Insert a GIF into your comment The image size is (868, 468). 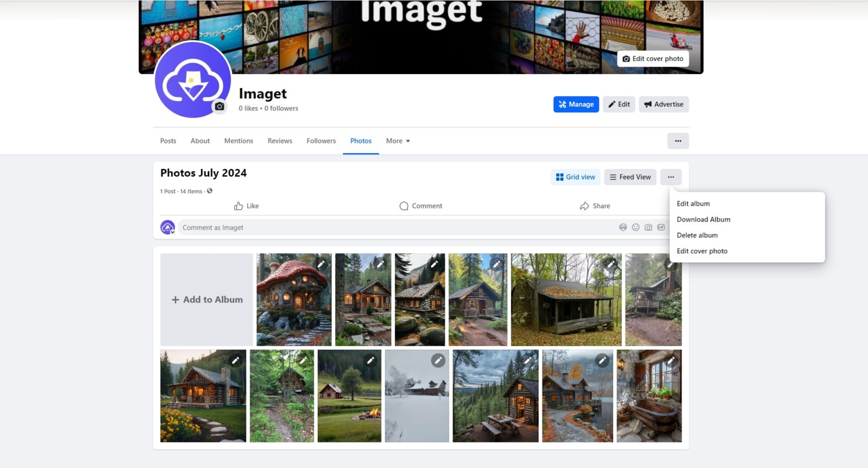click(661, 227)
